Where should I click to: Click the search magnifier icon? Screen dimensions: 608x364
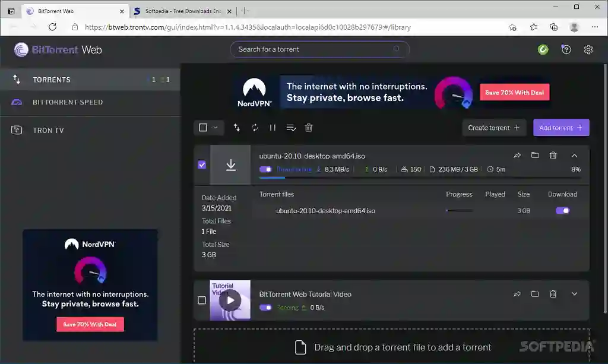pos(396,49)
